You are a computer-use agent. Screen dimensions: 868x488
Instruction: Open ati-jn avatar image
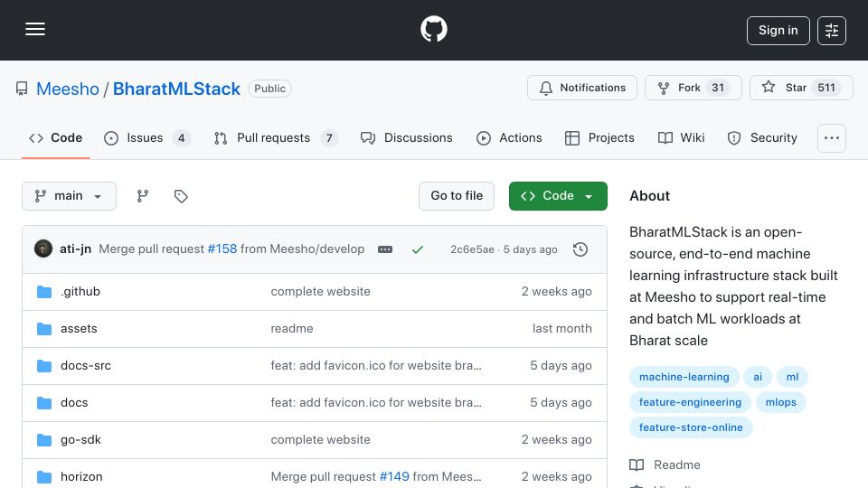[x=43, y=249]
